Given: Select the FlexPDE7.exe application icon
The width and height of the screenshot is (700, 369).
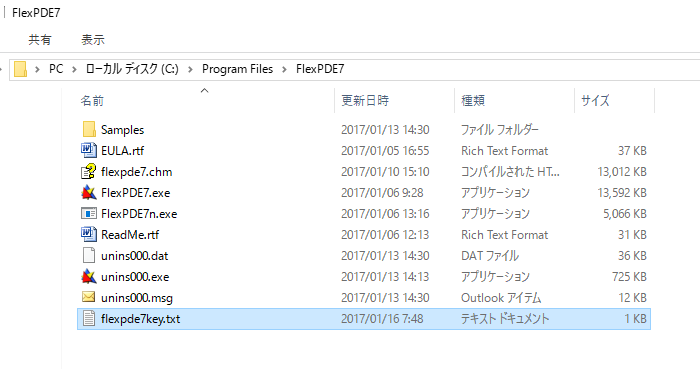Looking at the screenshot, I should [x=89, y=192].
